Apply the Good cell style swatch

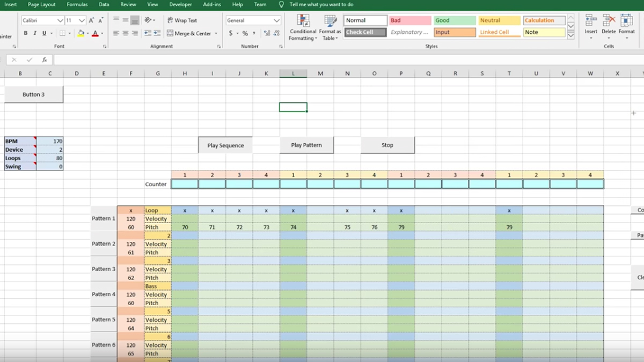point(454,20)
